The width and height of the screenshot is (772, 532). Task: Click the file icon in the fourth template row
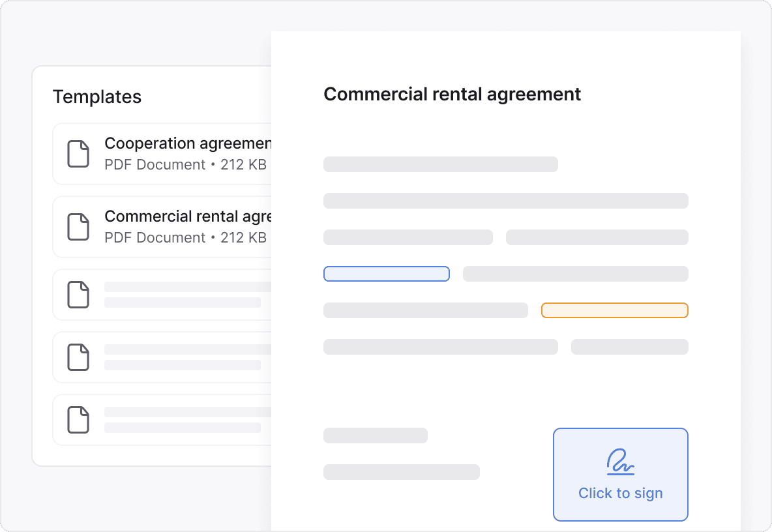point(78,357)
